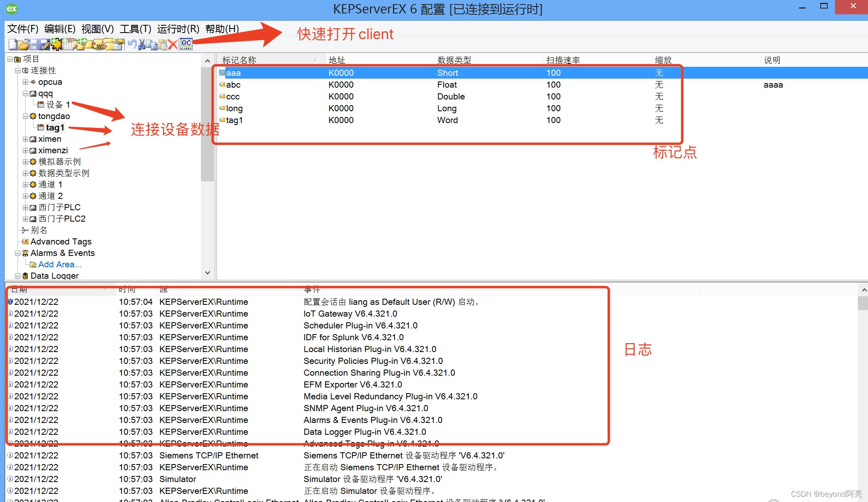Select the 通道 2 channel
868x502 pixels.
(x=51, y=196)
